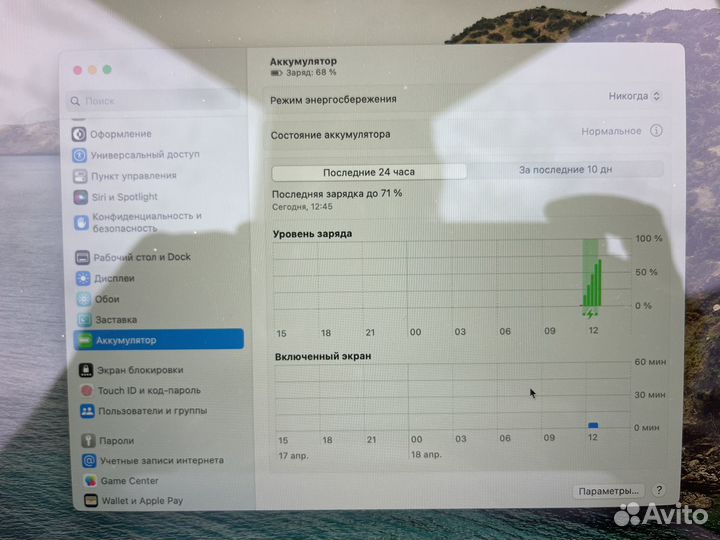Click the Учетные записи интернета @ icon

89,461
